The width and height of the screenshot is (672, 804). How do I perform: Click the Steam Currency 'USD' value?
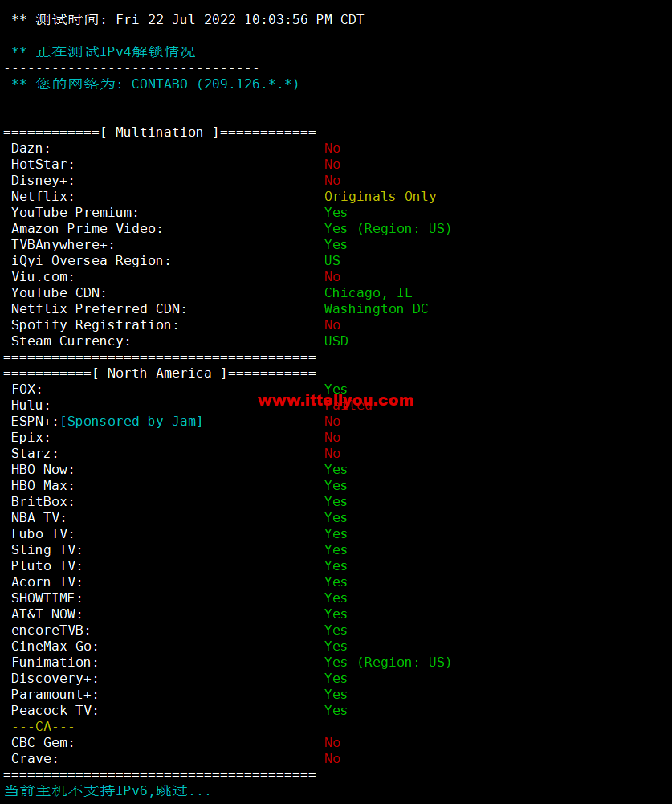(x=336, y=341)
